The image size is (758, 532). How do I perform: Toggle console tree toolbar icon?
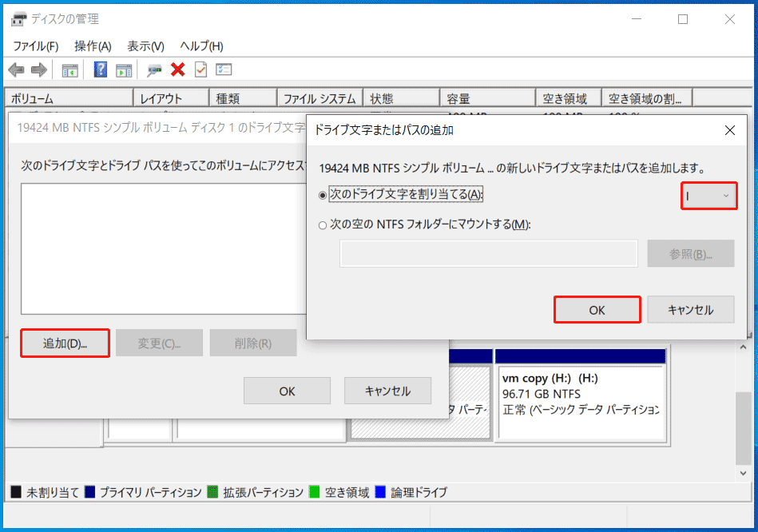point(69,70)
